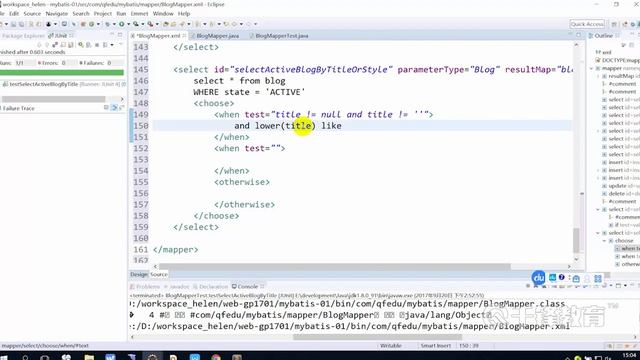Click the Failure Trace compare result icon

coord(122,108)
